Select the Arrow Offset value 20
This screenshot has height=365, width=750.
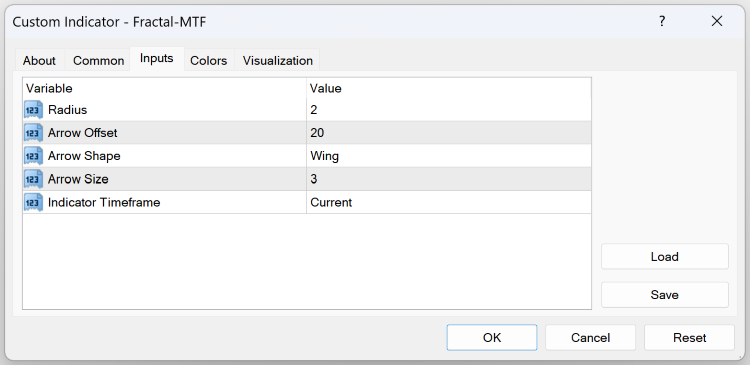click(x=449, y=133)
